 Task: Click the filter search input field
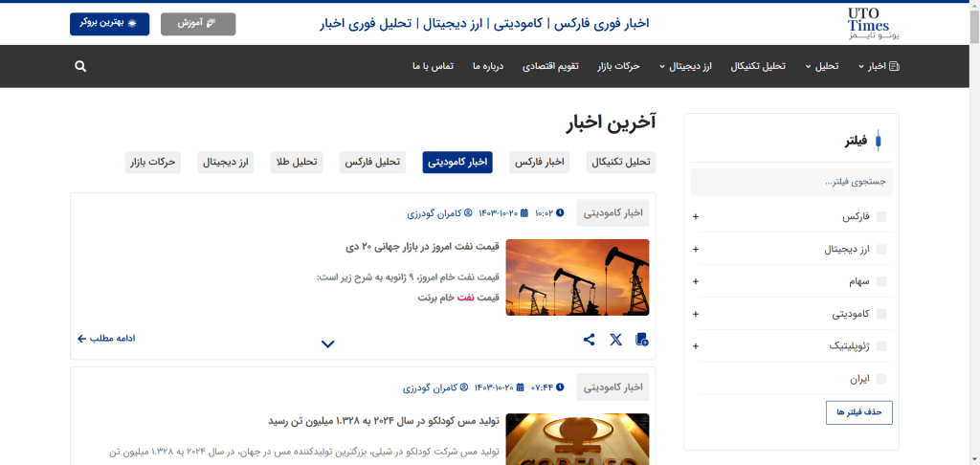coord(791,182)
